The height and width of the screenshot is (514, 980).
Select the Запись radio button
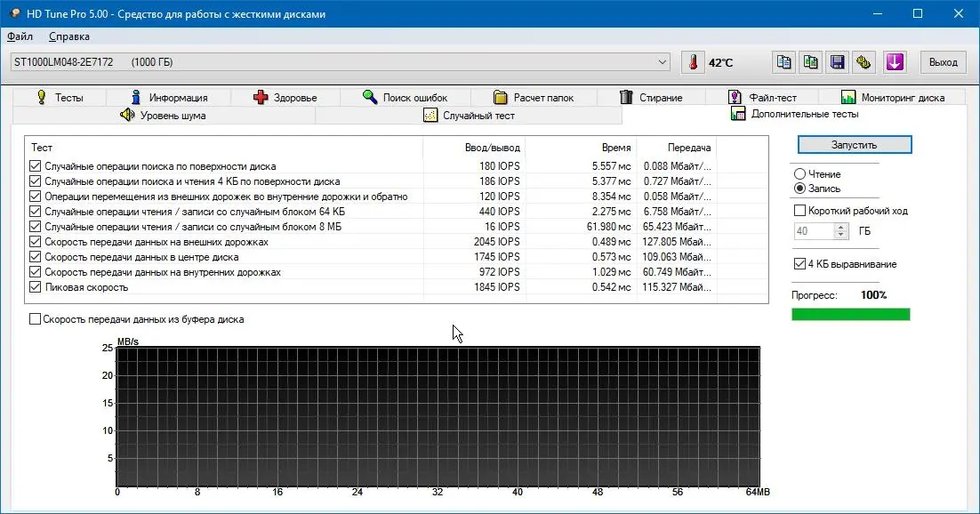pos(799,189)
